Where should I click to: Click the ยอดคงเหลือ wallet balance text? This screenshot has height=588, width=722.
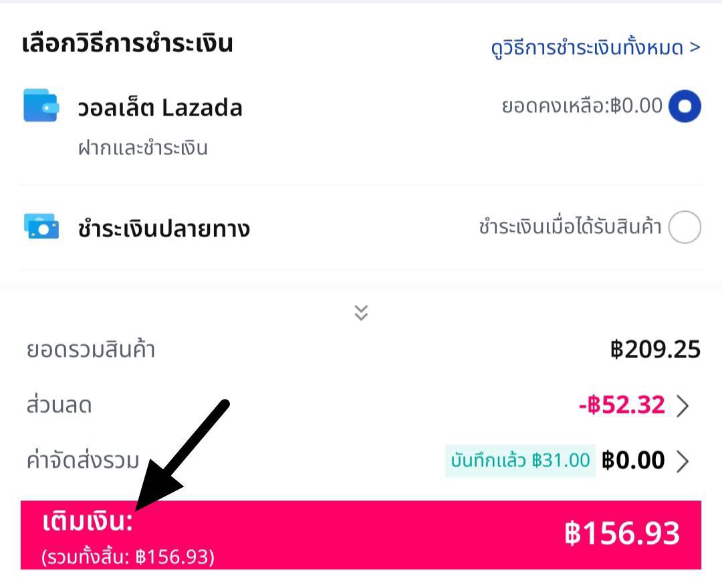(582, 106)
